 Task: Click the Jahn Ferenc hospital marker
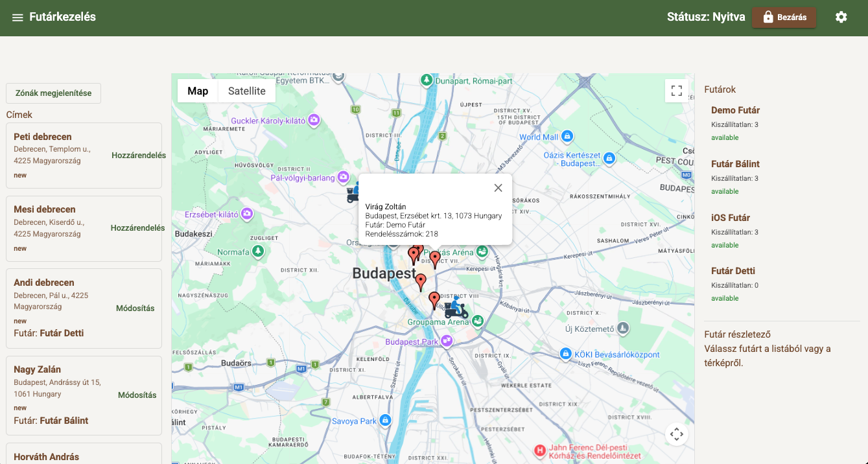click(x=539, y=450)
